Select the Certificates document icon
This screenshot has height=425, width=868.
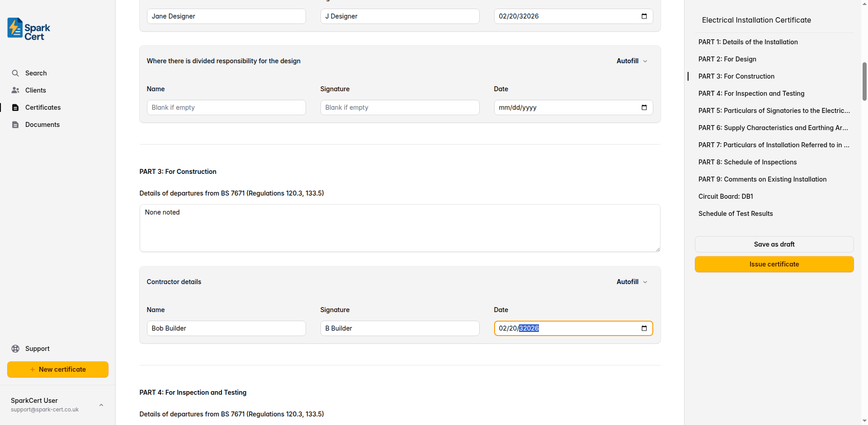click(15, 107)
